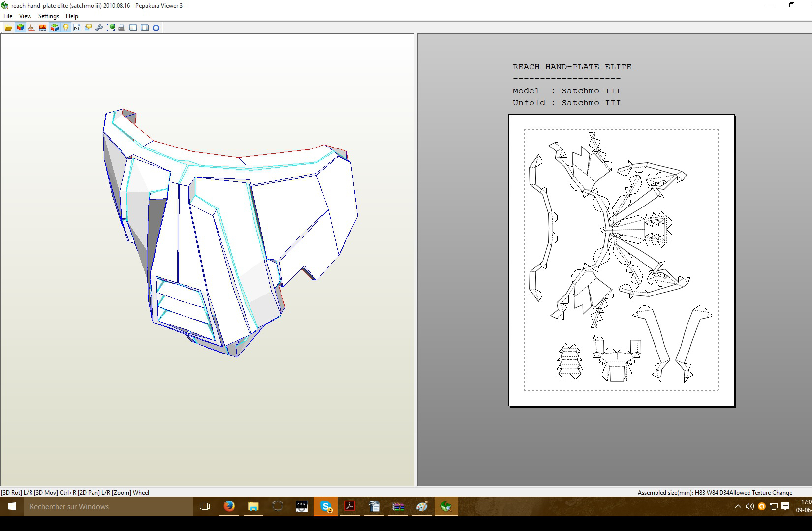Open a file with the folder icon

(x=9, y=28)
